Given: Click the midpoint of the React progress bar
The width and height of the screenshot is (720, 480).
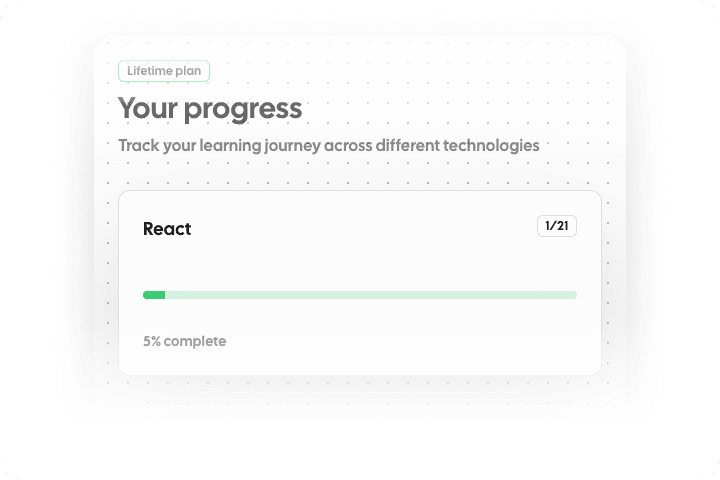Looking at the screenshot, I should [360, 295].
